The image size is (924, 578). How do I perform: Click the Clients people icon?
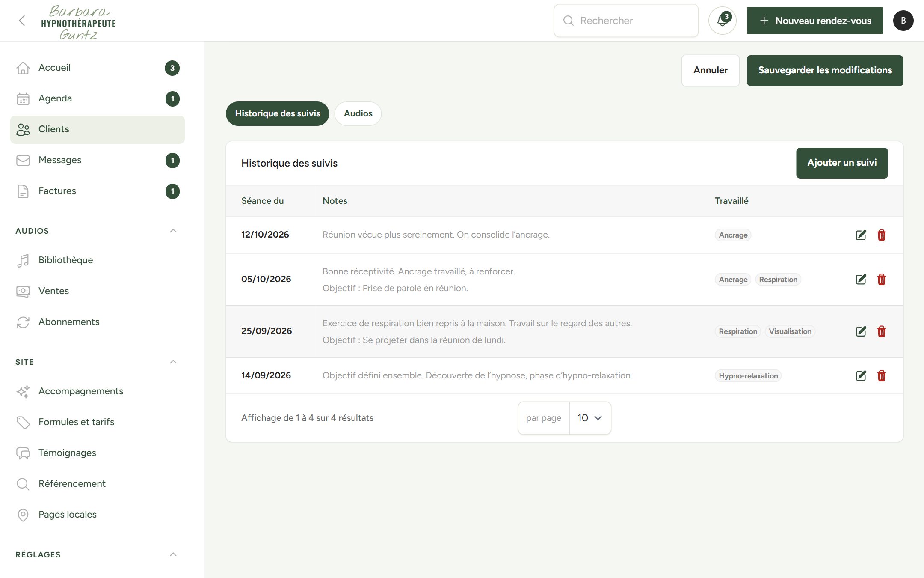[23, 129]
